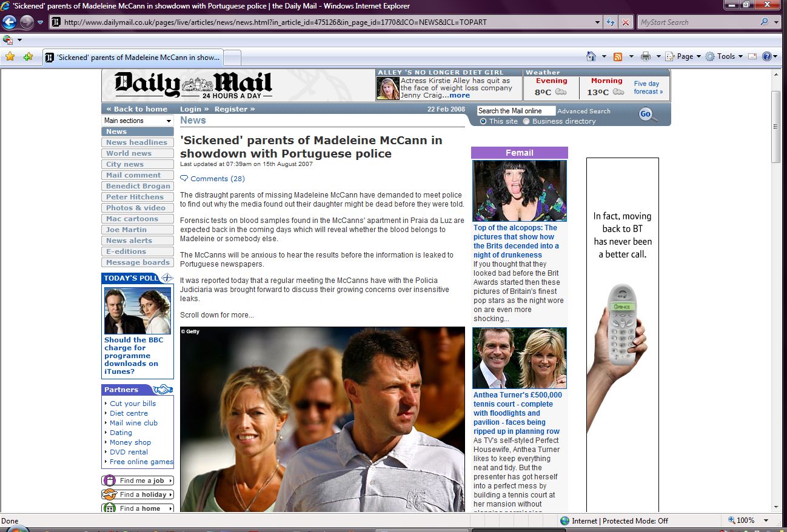Select the 'Business directory' radio button

click(526, 121)
